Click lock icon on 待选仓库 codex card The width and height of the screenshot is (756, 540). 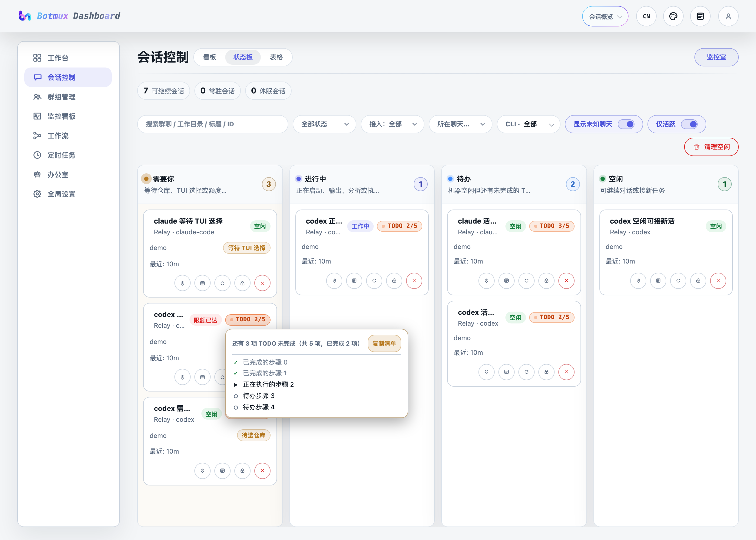242,471
